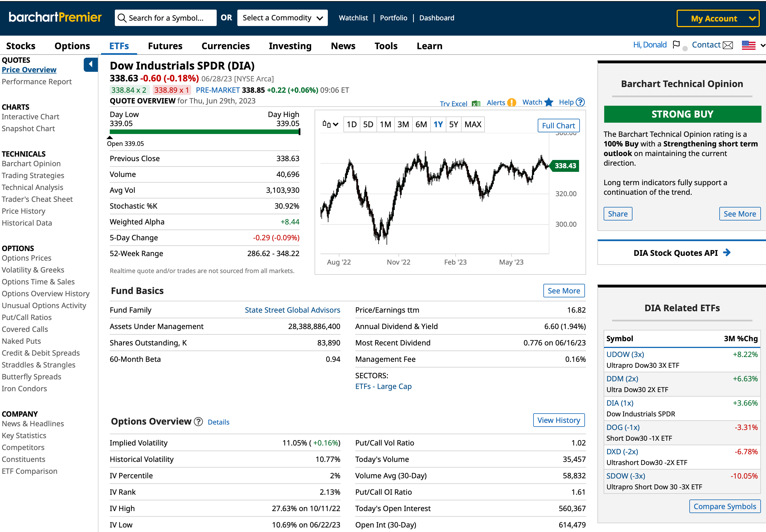The height and width of the screenshot is (532, 766).
Task: Click the Watch star icon
Action: [548, 102]
